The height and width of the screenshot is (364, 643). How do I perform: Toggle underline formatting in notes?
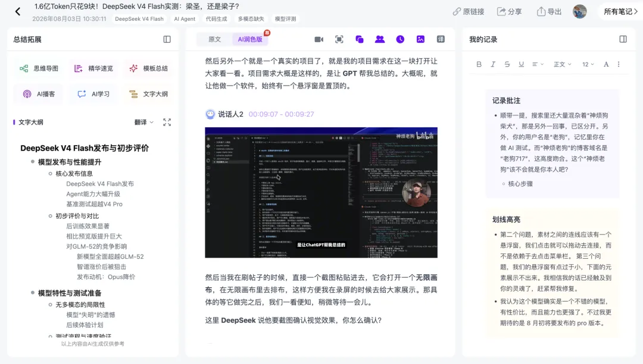pyautogui.click(x=521, y=64)
